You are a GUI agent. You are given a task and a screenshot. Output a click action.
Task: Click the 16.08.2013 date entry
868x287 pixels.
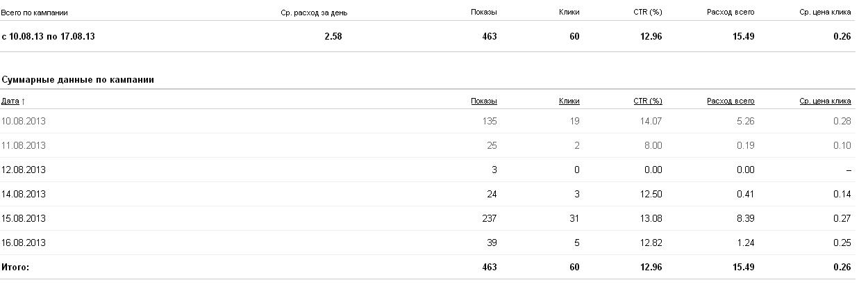point(24,243)
